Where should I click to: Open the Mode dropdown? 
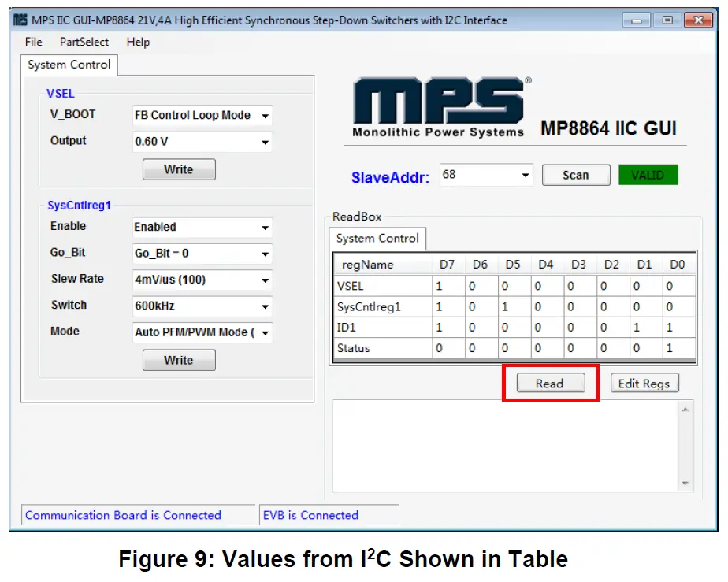point(202,332)
